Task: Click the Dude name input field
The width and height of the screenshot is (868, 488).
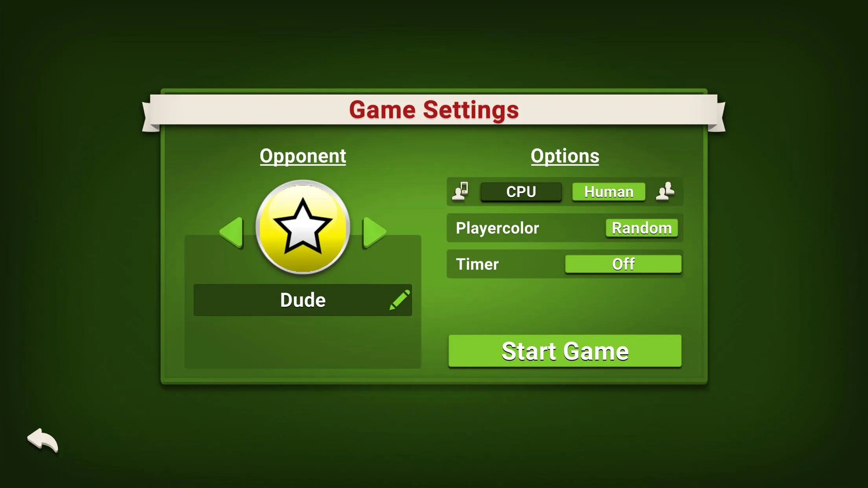Action: 302,300
